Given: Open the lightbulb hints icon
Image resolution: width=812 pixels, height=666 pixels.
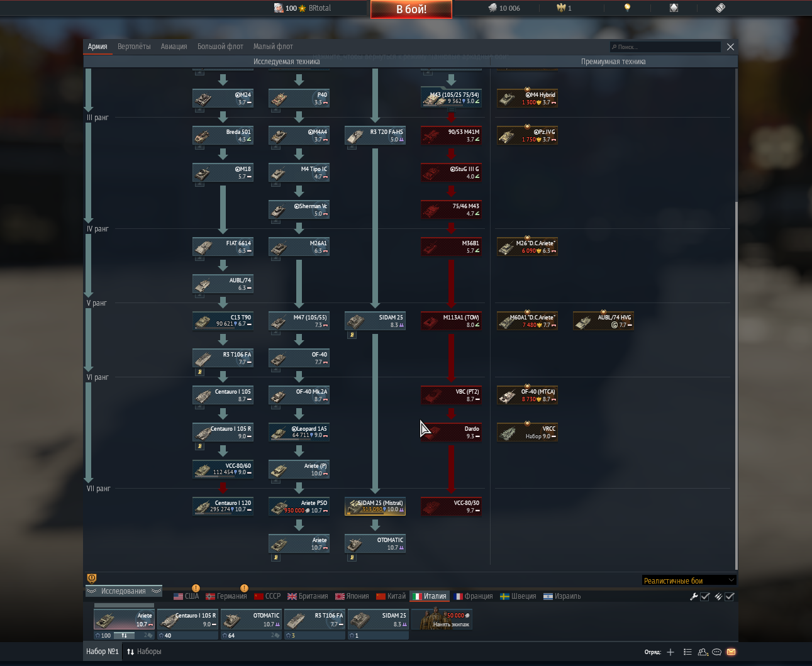Looking at the screenshot, I should (x=627, y=8).
